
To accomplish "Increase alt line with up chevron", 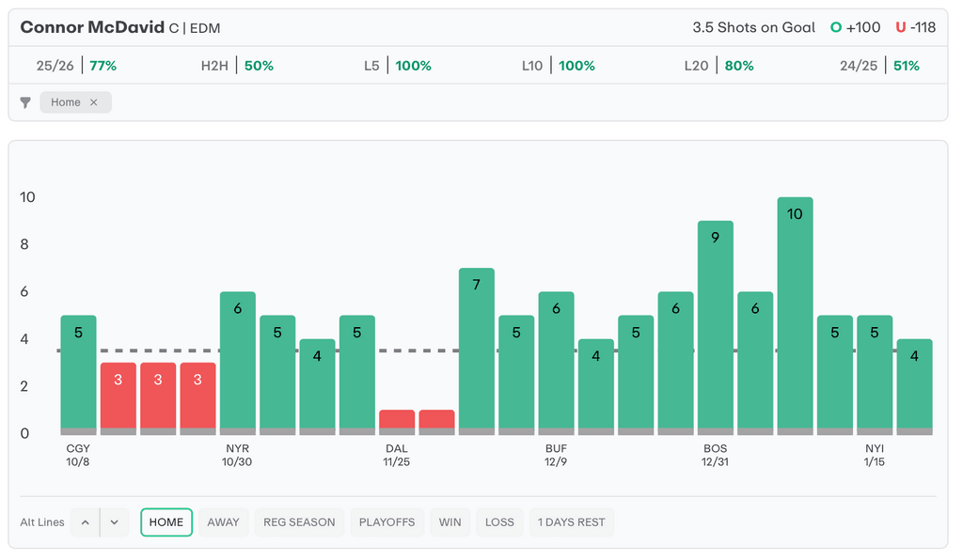I will click(85, 522).
